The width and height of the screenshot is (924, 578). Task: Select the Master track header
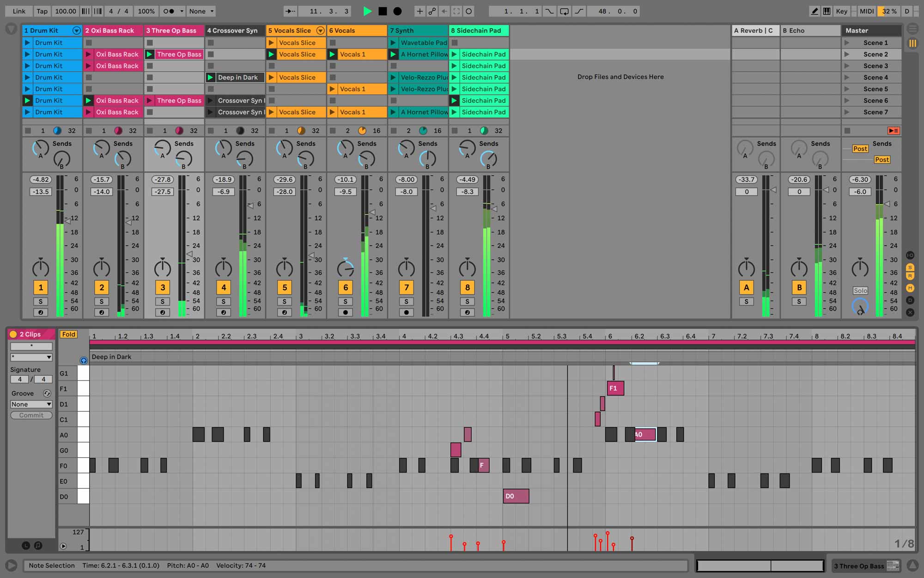click(x=871, y=30)
